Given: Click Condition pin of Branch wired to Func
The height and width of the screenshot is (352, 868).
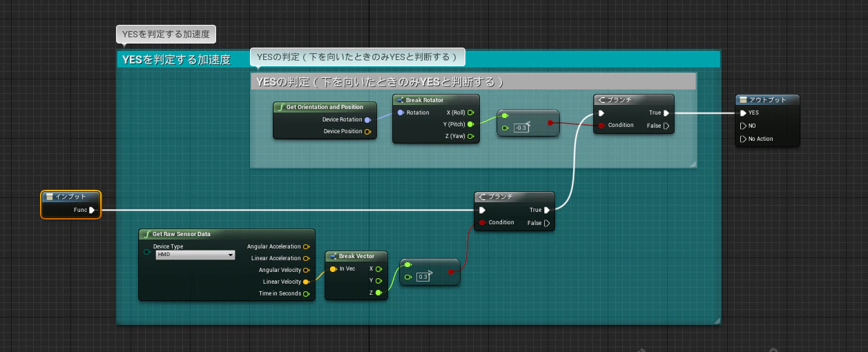Looking at the screenshot, I should coord(483,222).
